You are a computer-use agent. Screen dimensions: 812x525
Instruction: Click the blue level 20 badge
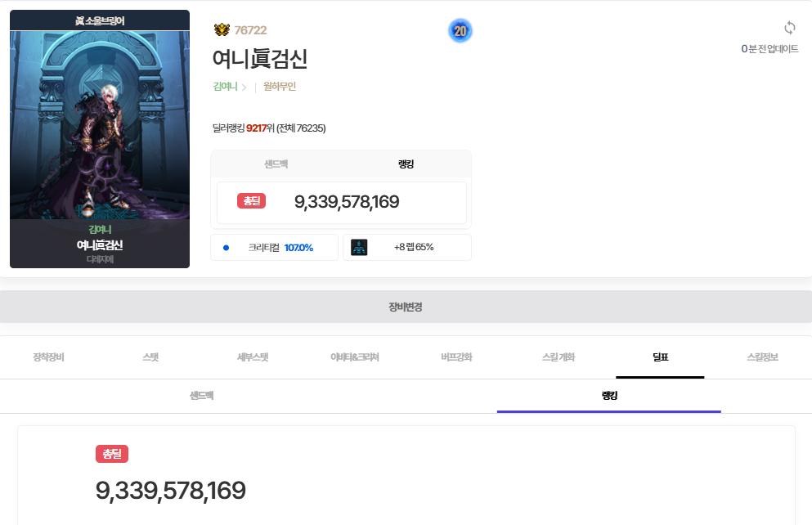point(460,31)
